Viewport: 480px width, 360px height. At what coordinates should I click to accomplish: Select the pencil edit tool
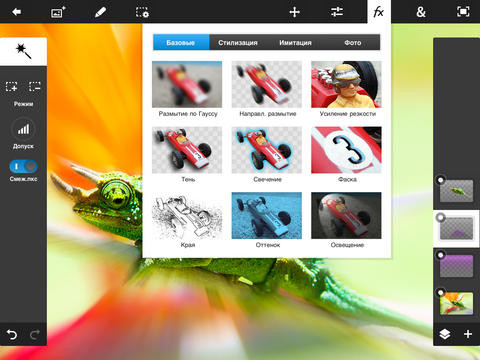coord(100,12)
